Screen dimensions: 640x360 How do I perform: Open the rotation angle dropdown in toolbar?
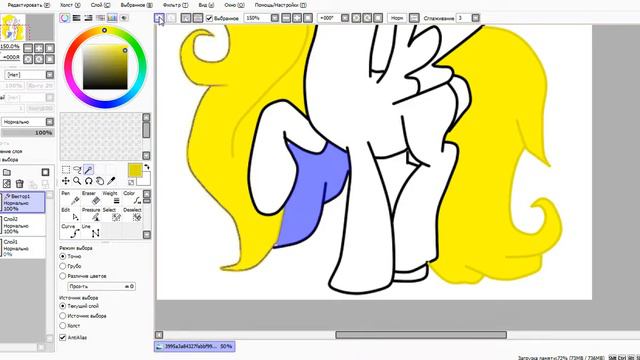(345, 18)
